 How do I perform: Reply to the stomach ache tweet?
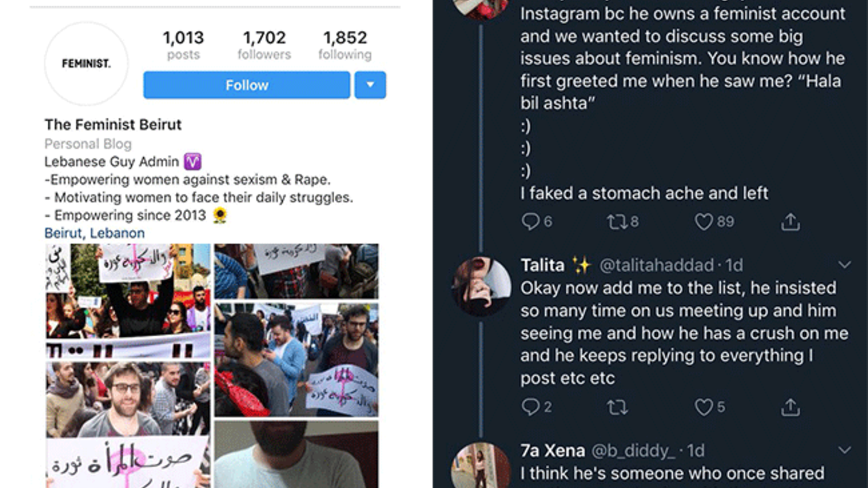(530, 222)
